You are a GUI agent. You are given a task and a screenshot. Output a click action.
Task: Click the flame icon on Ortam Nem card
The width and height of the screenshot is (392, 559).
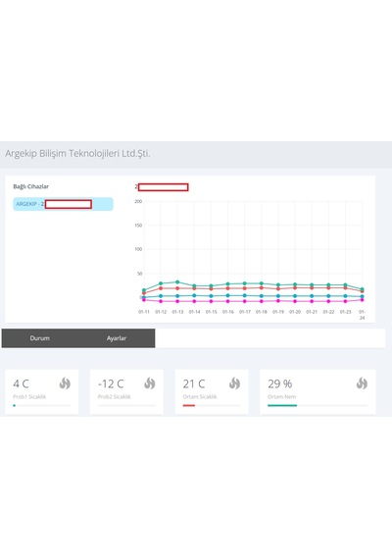click(x=362, y=383)
